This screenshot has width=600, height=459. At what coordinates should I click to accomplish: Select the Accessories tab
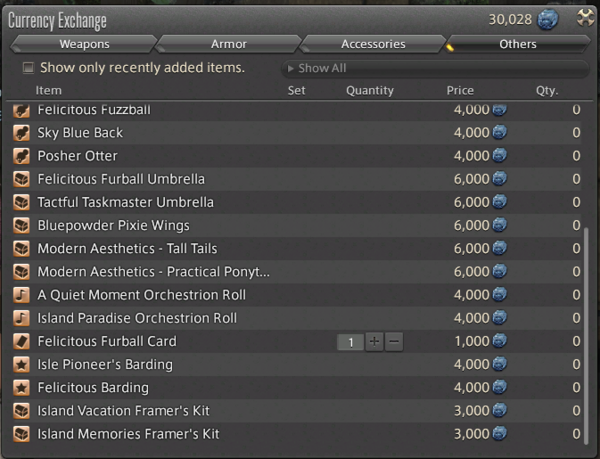[x=373, y=44]
